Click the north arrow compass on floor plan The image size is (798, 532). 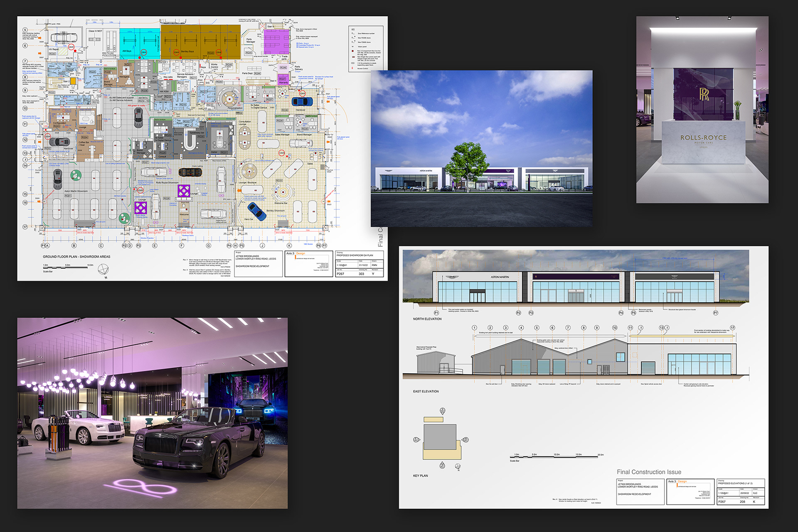(x=103, y=270)
